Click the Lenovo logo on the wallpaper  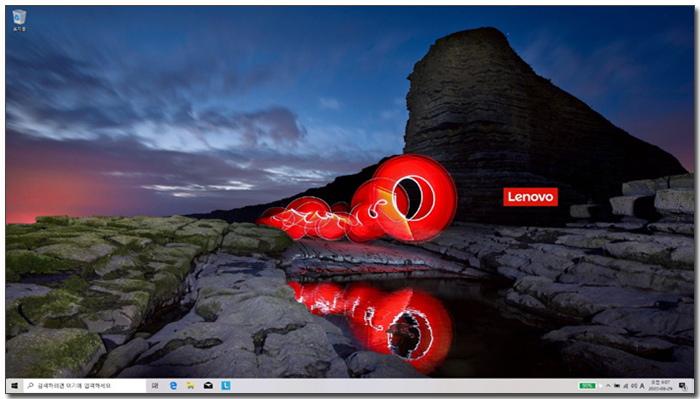530,197
